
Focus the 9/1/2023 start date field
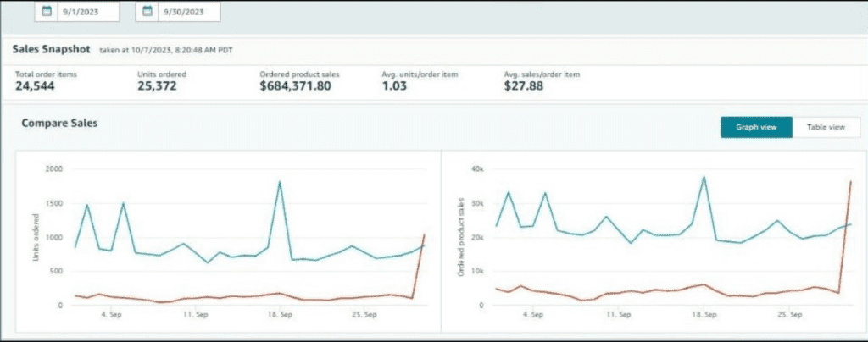(86, 12)
